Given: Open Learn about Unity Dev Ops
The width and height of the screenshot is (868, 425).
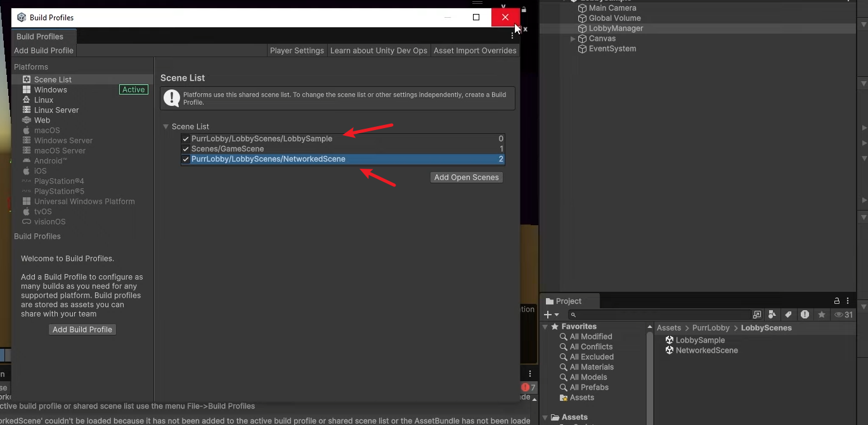Looking at the screenshot, I should coord(379,51).
